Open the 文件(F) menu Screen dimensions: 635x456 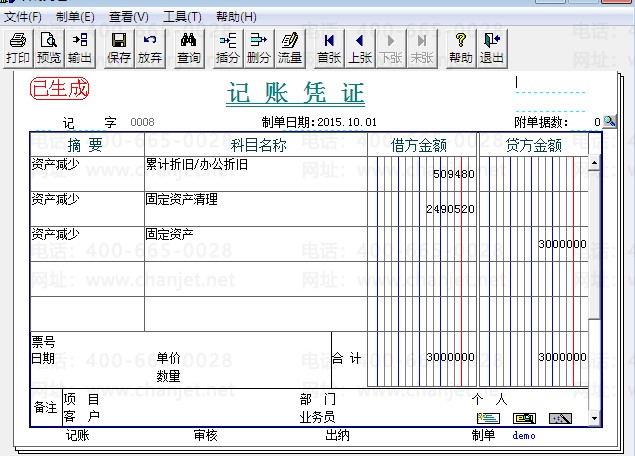[x=23, y=17]
